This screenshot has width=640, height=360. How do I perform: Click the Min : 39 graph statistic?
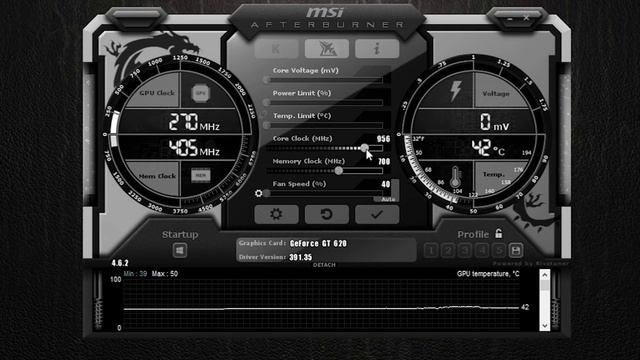point(135,273)
